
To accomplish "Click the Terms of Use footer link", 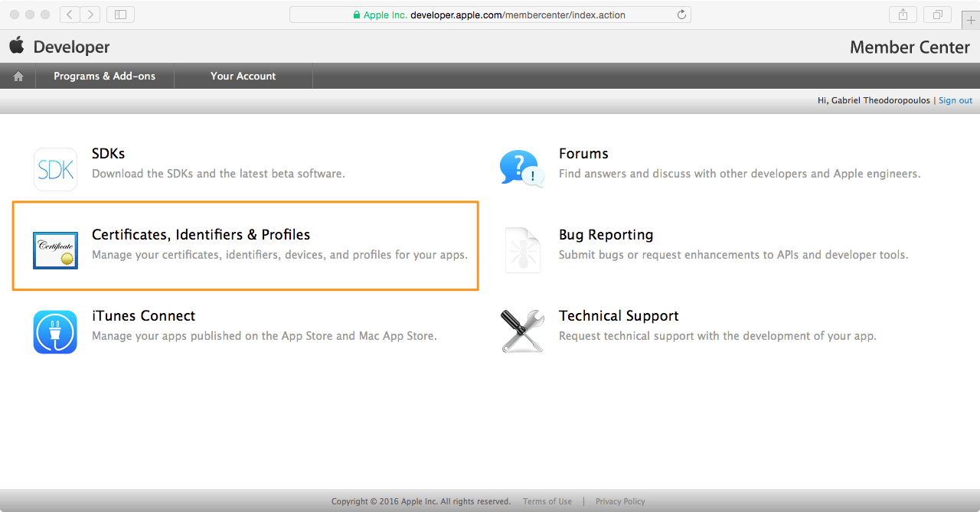I will [x=547, y=501].
